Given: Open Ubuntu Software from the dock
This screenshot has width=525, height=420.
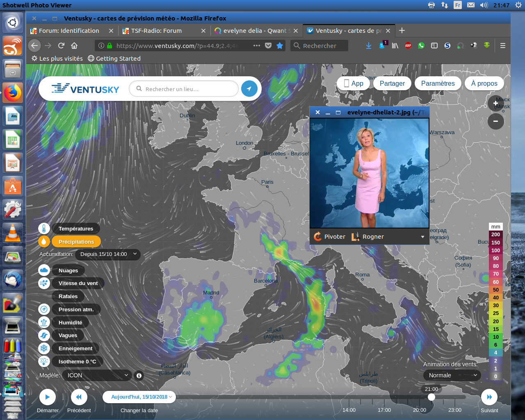Looking at the screenshot, I should (13, 187).
